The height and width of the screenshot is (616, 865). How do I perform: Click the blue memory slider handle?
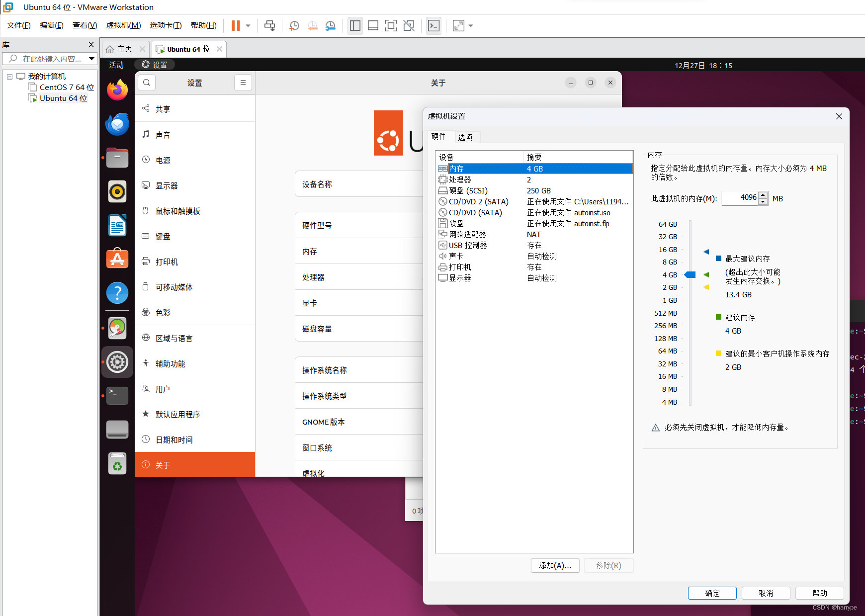(x=690, y=275)
